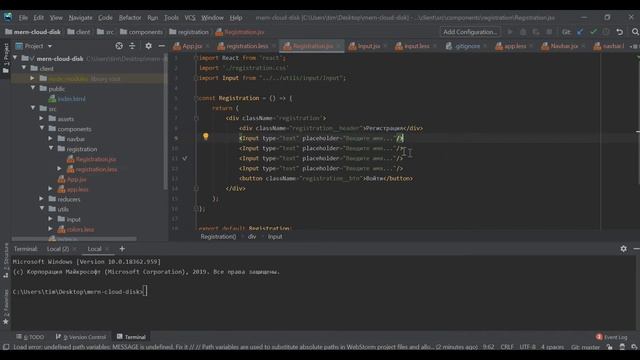
Task: Open the Project tool window sidebar button
Action: (6, 58)
